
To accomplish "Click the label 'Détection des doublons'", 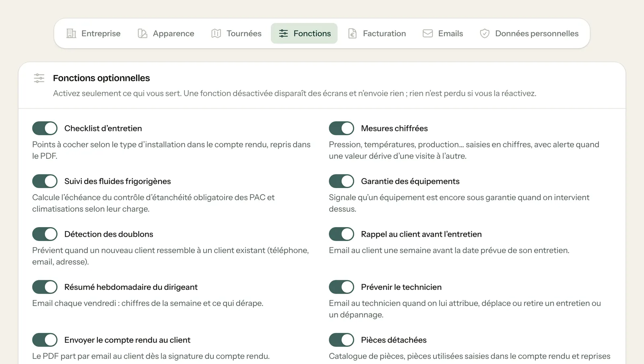I will coord(109,234).
